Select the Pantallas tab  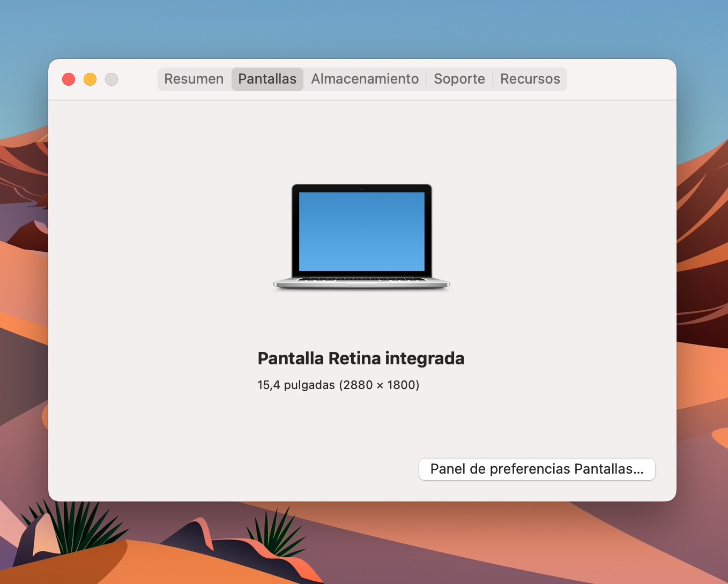click(267, 79)
